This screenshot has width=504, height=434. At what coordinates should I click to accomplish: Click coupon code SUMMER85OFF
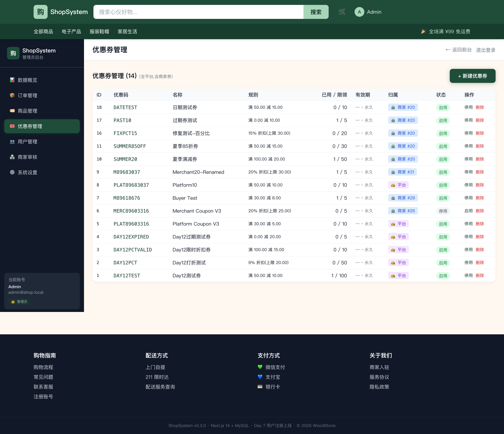(130, 146)
